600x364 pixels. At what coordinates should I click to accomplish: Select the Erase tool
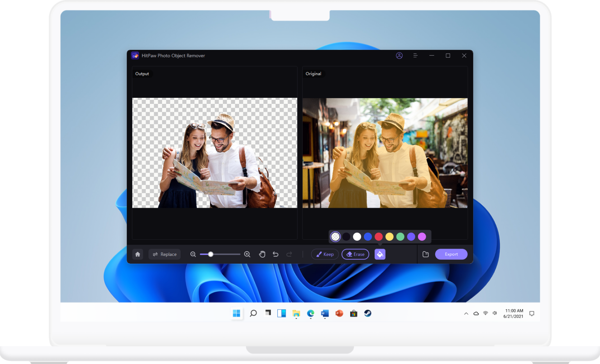tap(355, 254)
